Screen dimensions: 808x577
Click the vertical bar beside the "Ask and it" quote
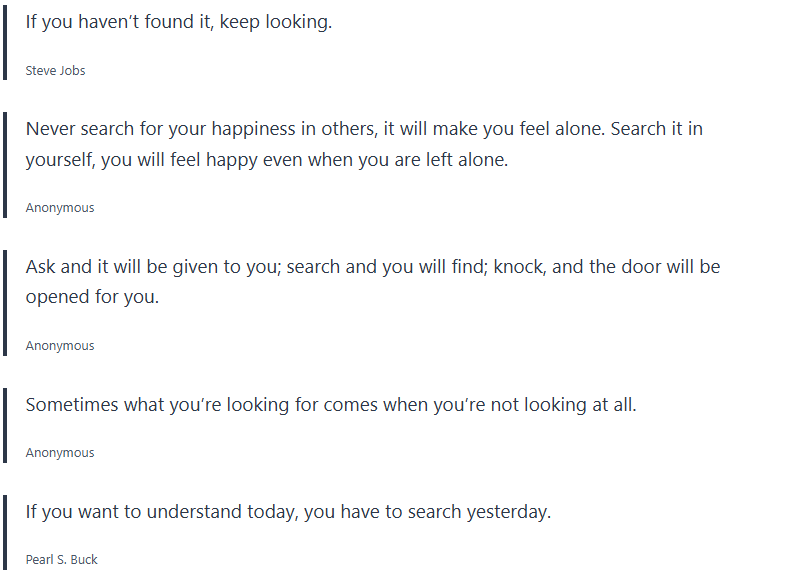click(5, 303)
